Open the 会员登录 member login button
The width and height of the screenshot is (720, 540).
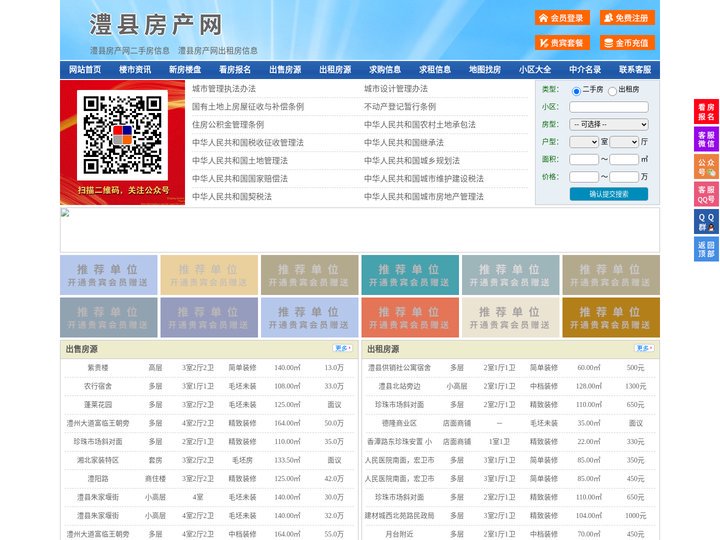(x=562, y=18)
